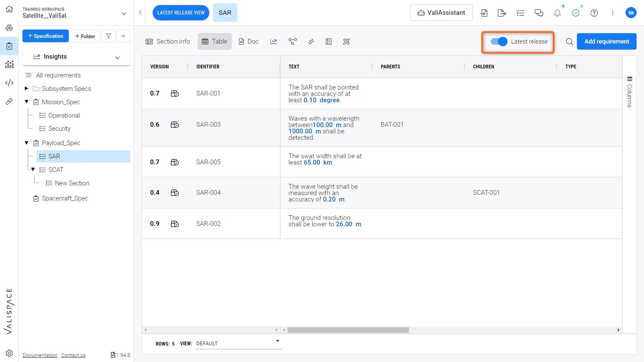Screen dimensions: 644x362
Task: Expand the Insights panel dropdown
Action: click(117, 57)
